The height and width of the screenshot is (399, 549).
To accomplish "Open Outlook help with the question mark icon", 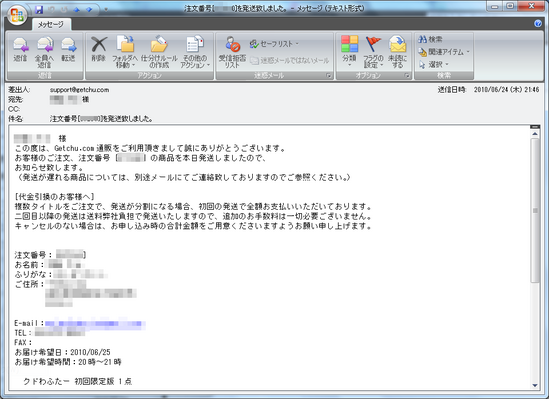I will 538,23.
